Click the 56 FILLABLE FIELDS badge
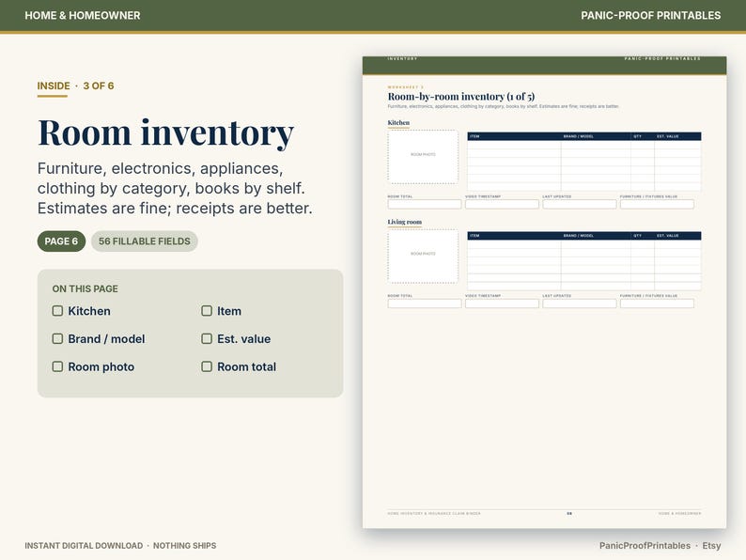Viewport: 746px width, 560px height. click(x=144, y=241)
